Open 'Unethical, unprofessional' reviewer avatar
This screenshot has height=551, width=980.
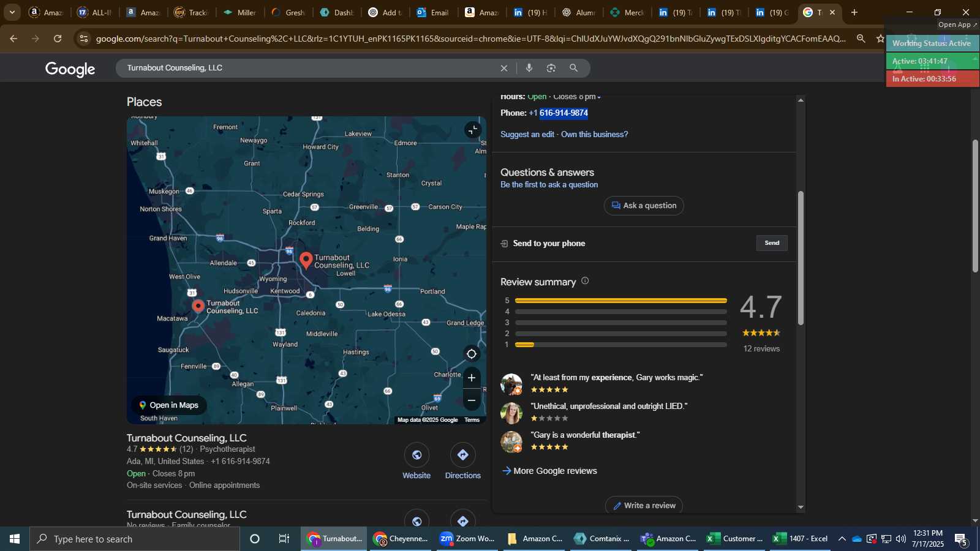coord(511,413)
